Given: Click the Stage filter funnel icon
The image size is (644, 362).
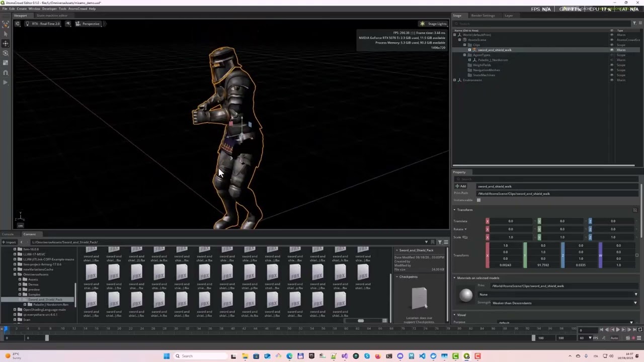Looking at the screenshot, I should [x=634, y=23].
